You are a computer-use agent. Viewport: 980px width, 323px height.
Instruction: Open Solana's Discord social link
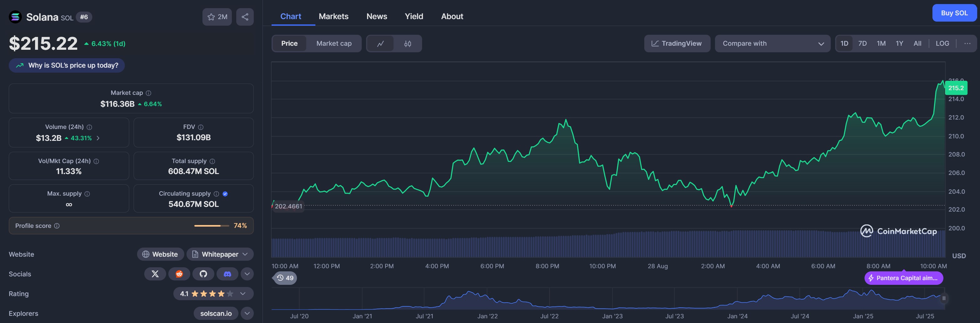[x=227, y=274]
